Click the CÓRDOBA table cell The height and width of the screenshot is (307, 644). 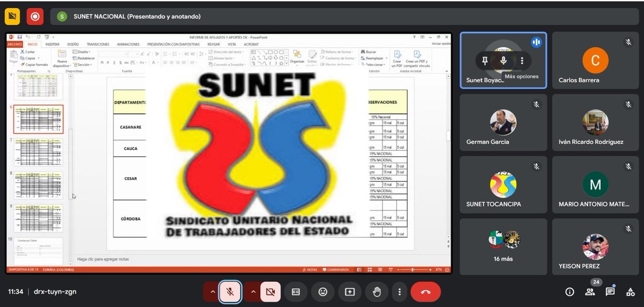(x=129, y=219)
